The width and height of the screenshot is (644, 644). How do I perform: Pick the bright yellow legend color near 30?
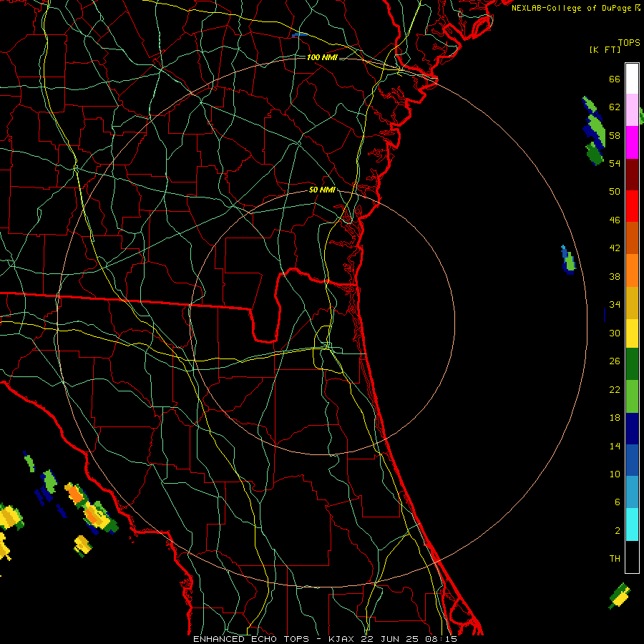click(632, 333)
